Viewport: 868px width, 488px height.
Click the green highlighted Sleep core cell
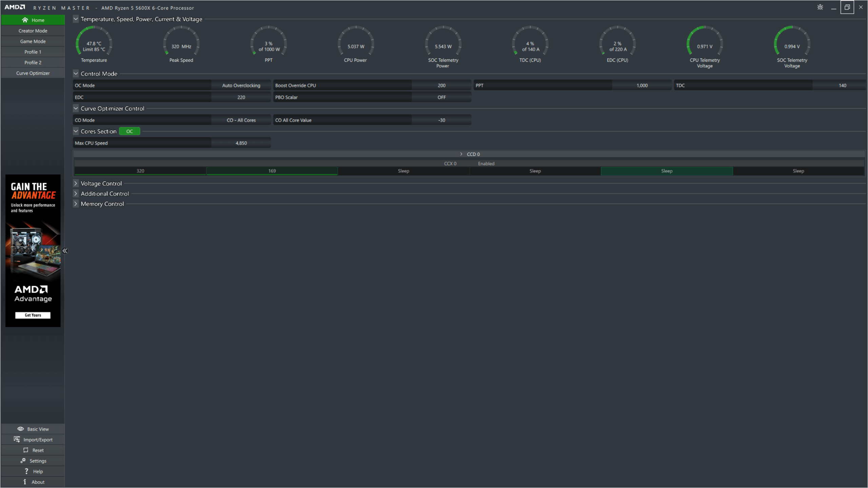[x=667, y=171]
